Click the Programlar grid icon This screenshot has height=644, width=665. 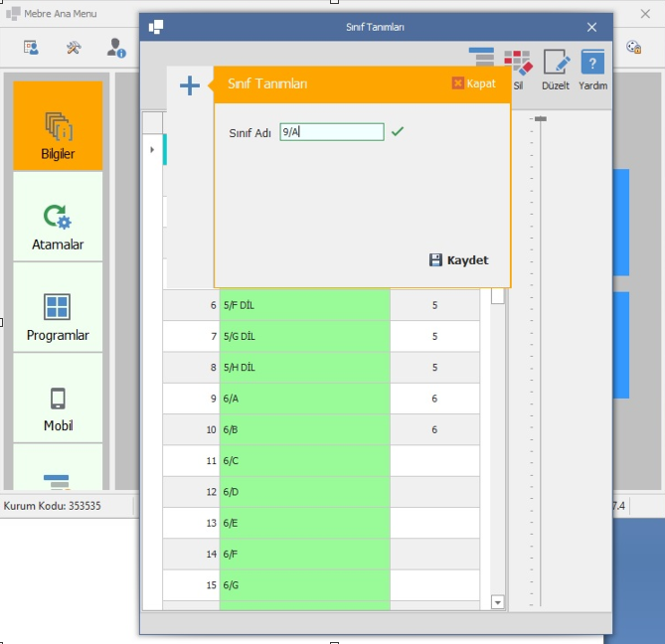pos(58,306)
